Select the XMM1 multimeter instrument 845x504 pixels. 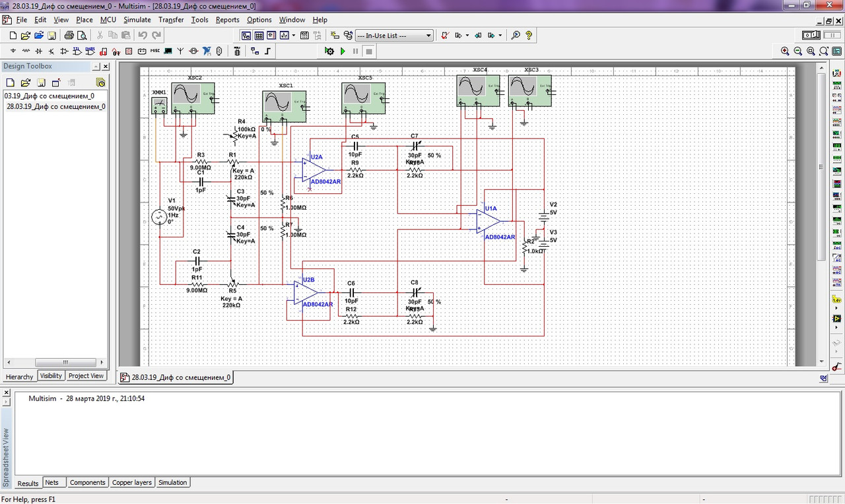tap(159, 105)
